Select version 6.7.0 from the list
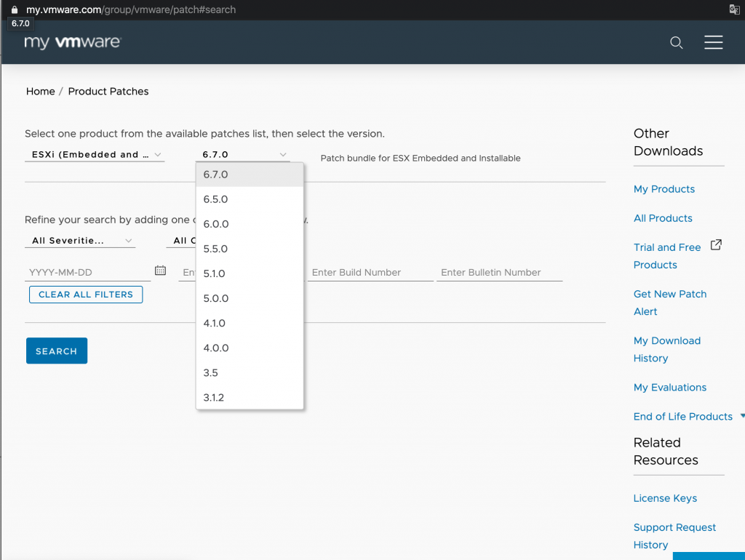This screenshot has height=560, width=745. point(250,175)
